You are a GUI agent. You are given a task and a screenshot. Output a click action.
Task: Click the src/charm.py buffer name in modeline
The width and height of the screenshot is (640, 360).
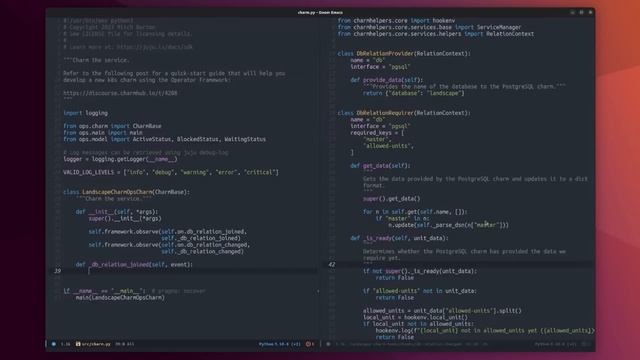(x=96, y=344)
